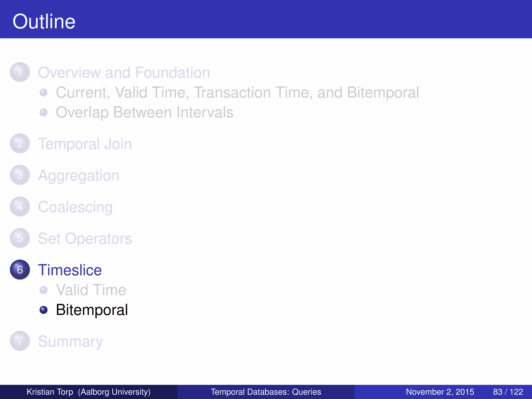Select the Timeslice section heading

pyautogui.click(x=70, y=270)
